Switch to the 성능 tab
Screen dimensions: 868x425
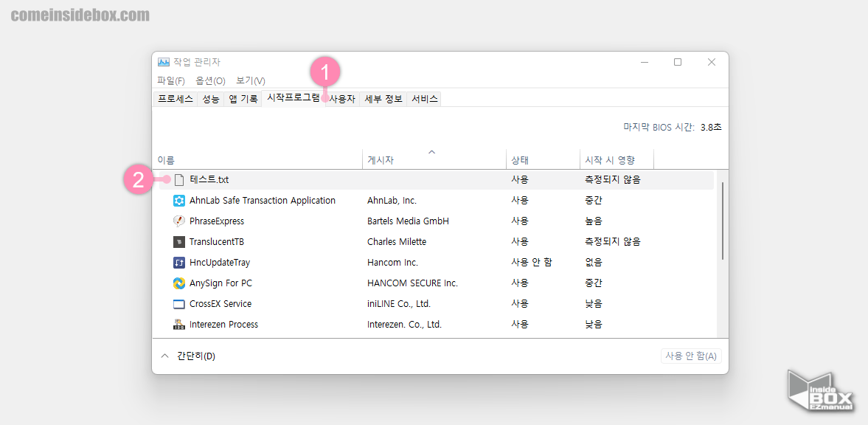[x=210, y=97]
